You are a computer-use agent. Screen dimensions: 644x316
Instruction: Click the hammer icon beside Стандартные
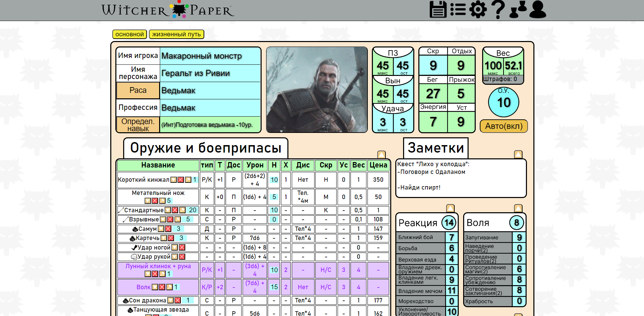coord(183,210)
